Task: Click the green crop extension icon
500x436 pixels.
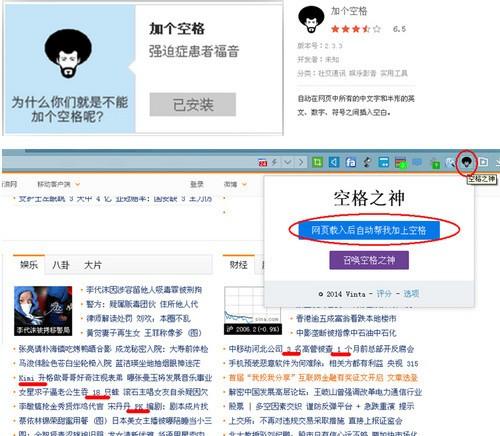Action: 317,162
